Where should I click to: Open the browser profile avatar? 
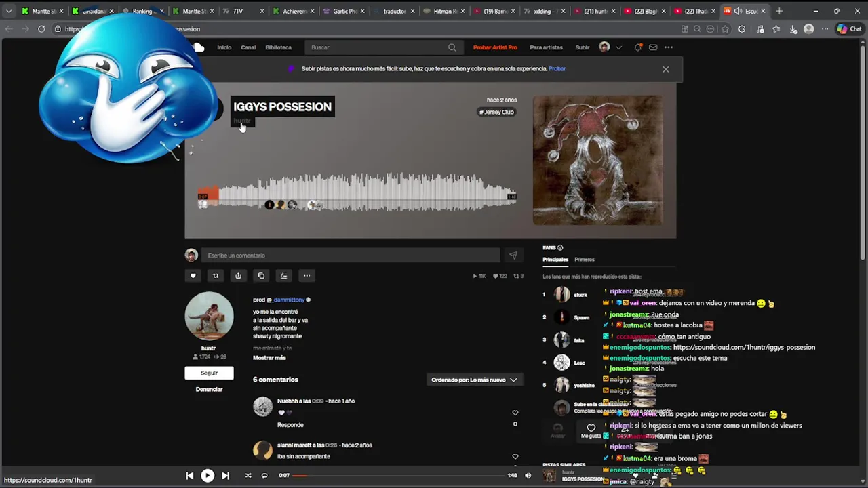(x=808, y=29)
